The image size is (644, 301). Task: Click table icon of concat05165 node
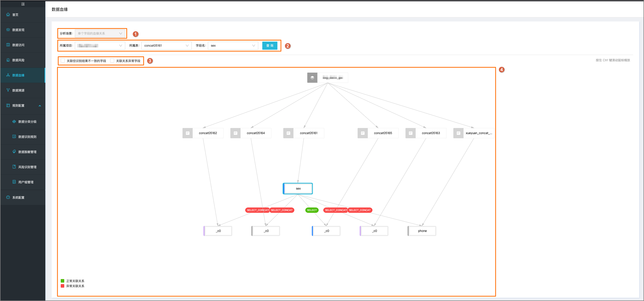363,133
